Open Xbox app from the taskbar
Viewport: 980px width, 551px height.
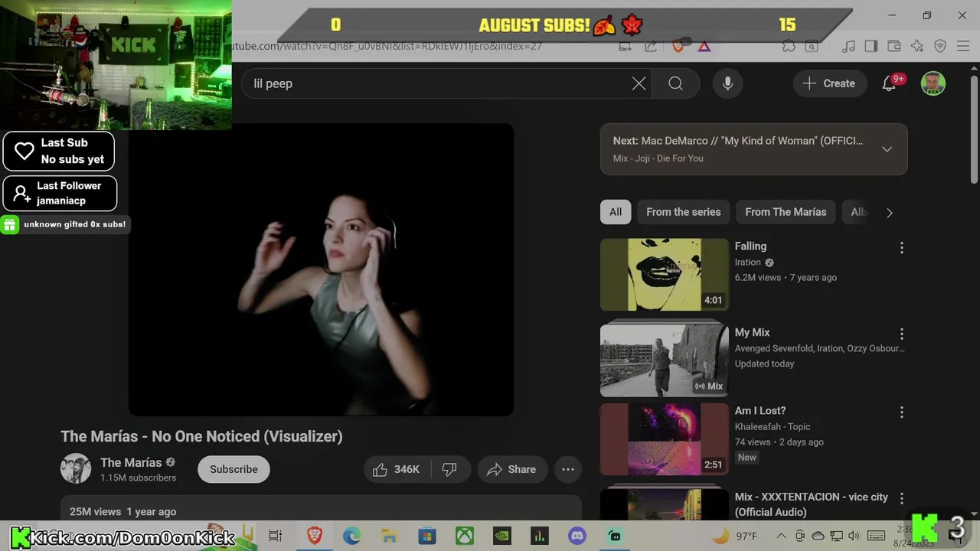tap(465, 536)
